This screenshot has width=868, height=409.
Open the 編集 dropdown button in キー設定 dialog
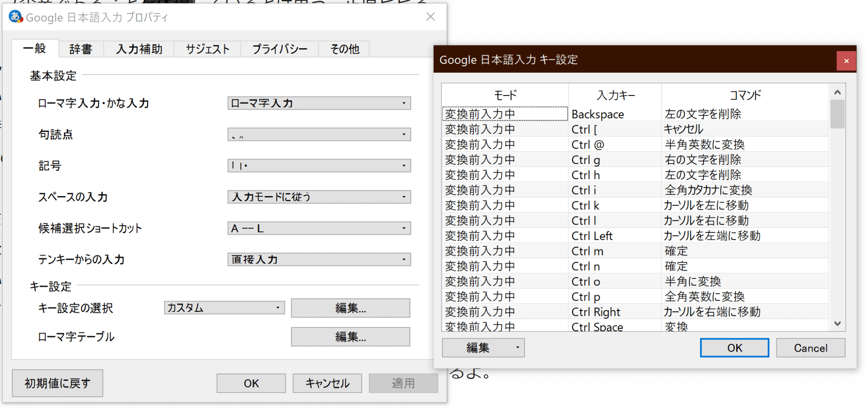483,348
